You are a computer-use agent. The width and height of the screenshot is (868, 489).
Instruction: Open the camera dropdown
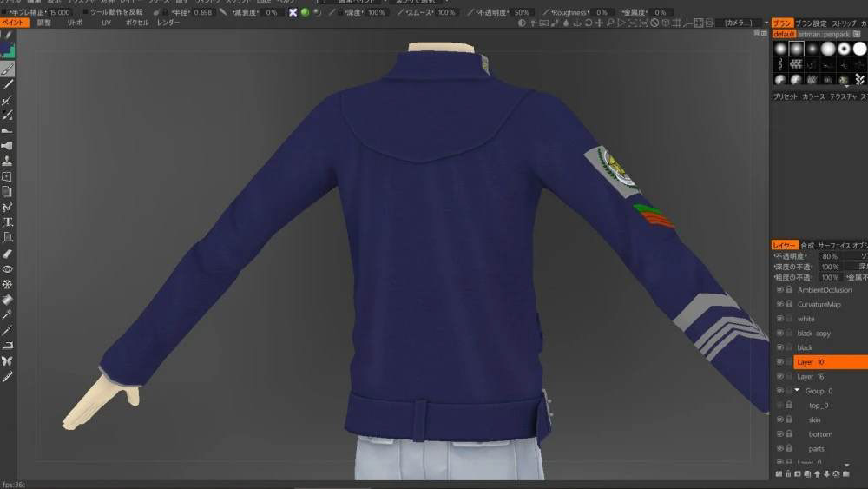tap(739, 23)
